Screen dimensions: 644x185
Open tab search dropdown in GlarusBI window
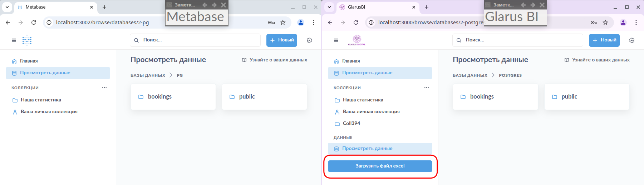[329, 7]
